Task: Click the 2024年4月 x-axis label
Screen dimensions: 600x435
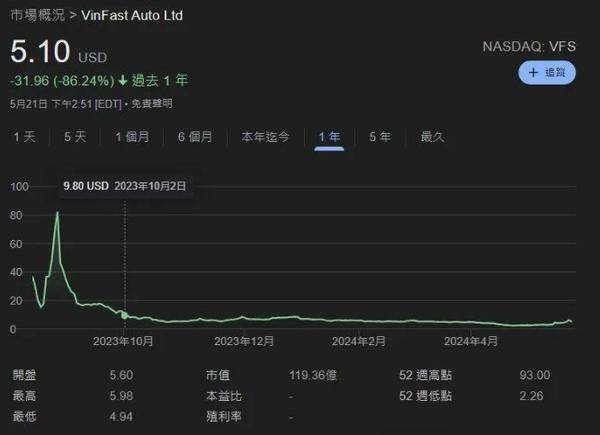Action: [470, 342]
